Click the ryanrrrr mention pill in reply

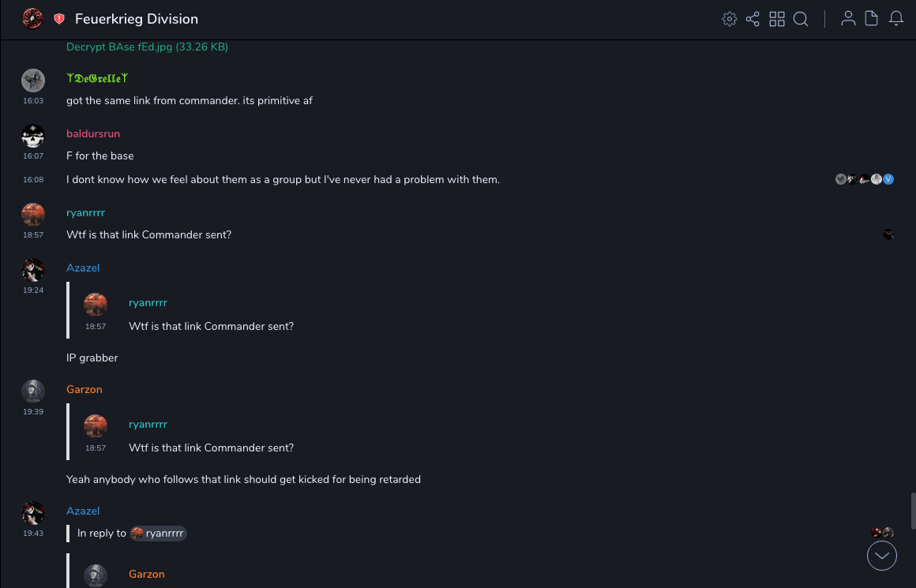pyautogui.click(x=158, y=534)
